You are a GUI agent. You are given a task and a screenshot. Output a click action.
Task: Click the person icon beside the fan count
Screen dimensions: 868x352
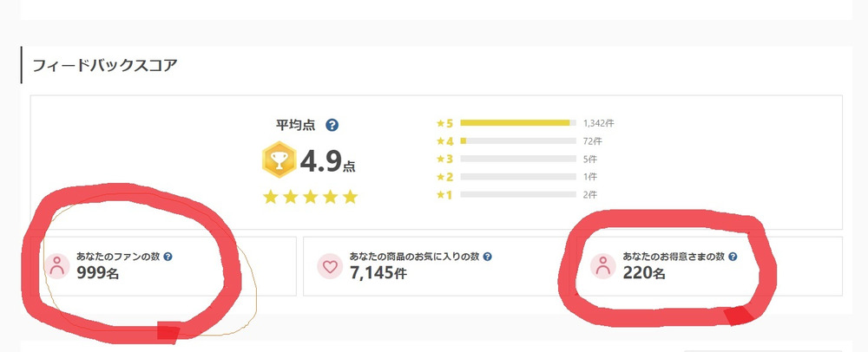point(58,266)
